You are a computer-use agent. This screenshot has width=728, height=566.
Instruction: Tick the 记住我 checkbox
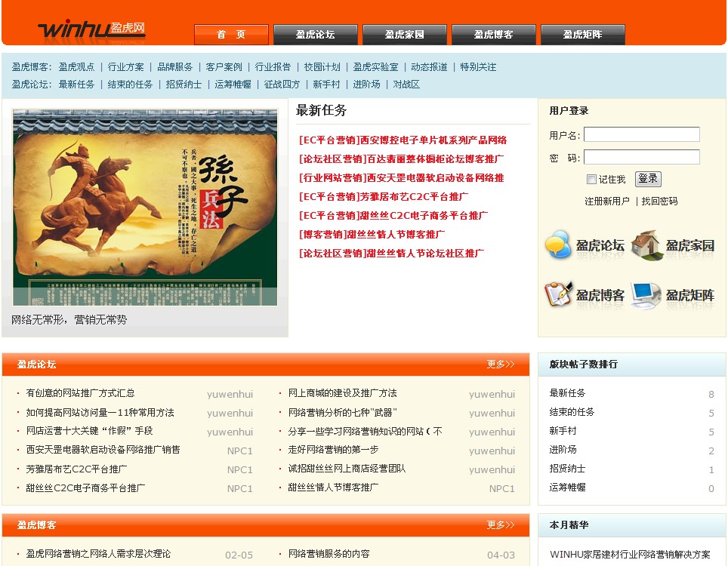pyautogui.click(x=591, y=179)
